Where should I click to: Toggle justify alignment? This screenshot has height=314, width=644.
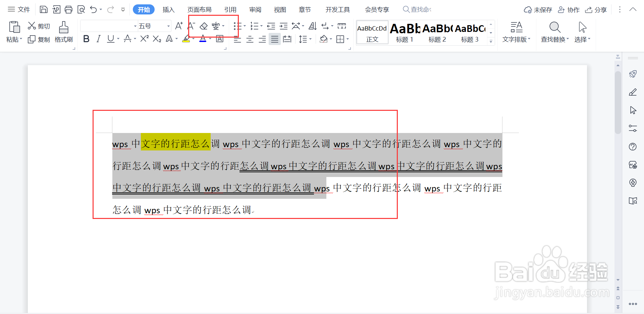point(275,39)
